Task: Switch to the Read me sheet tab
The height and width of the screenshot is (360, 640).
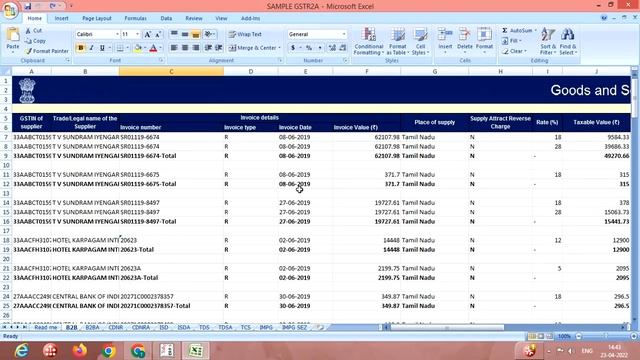Action: point(46,327)
